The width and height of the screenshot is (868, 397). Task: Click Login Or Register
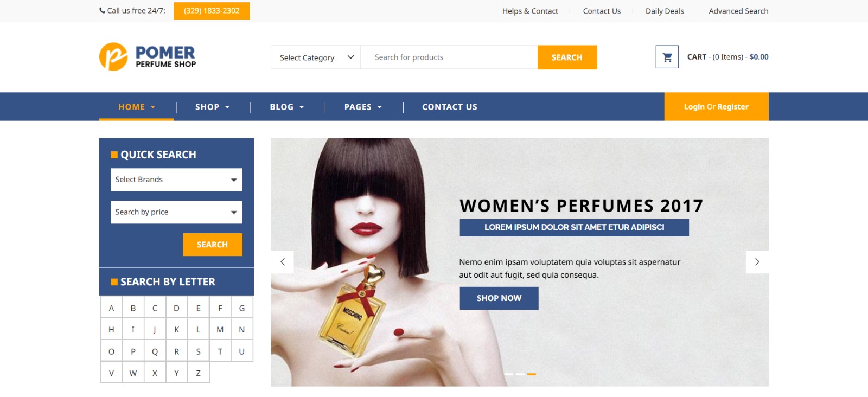(716, 107)
